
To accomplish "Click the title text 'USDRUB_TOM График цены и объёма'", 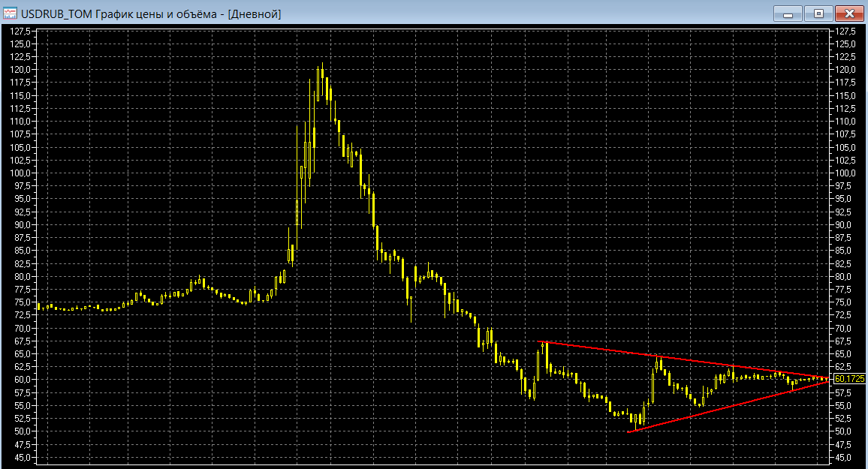I will 119,14.
